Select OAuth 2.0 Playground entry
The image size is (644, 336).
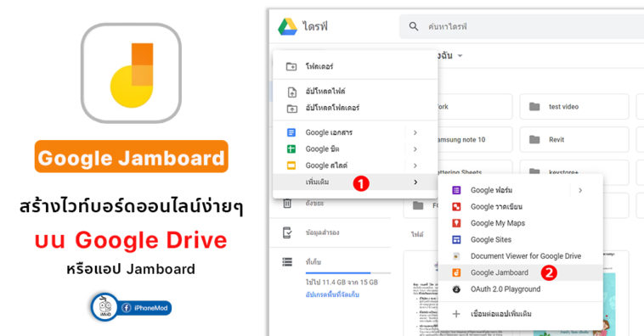(521, 289)
